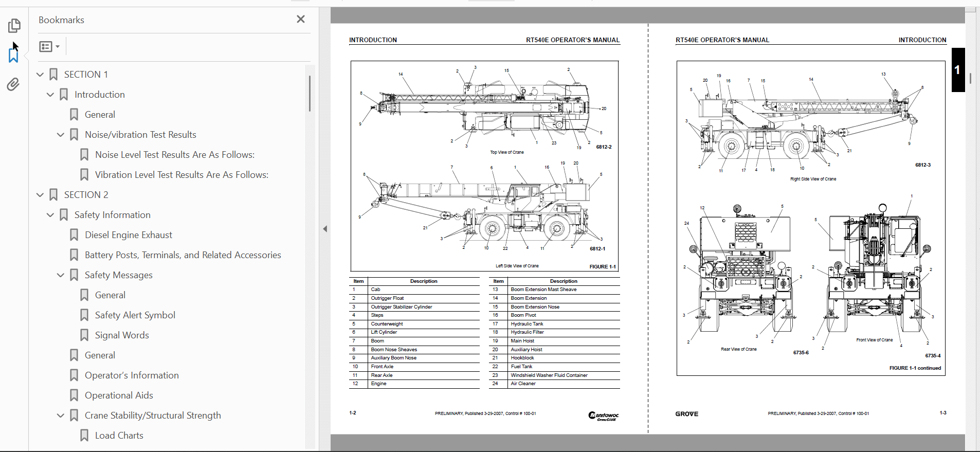Image resolution: width=980 pixels, height=452 pixels.
Task: Open the Safety Alert Symbol bookmark
Action: click(135, 315)
